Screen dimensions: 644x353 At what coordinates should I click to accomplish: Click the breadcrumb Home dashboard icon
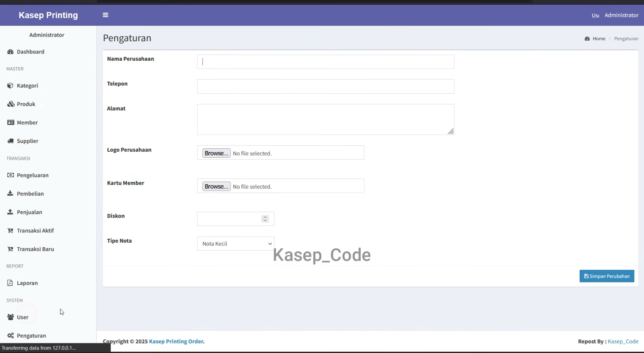click(587, 39)
